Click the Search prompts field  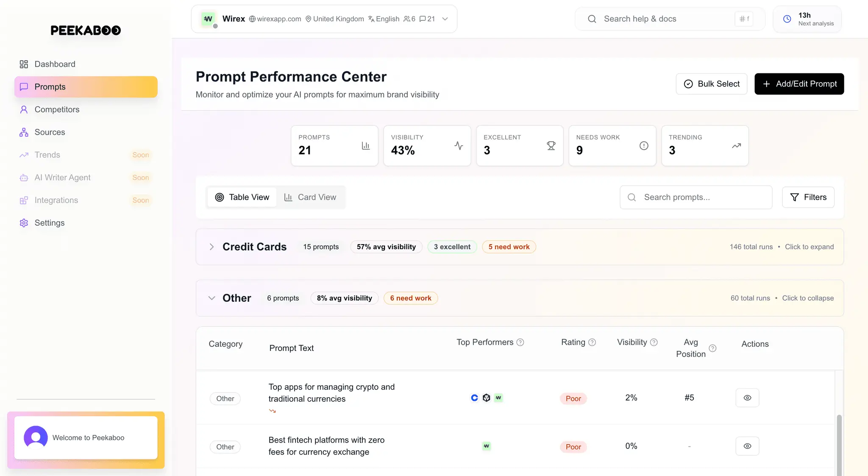click(x=696, y=197)
